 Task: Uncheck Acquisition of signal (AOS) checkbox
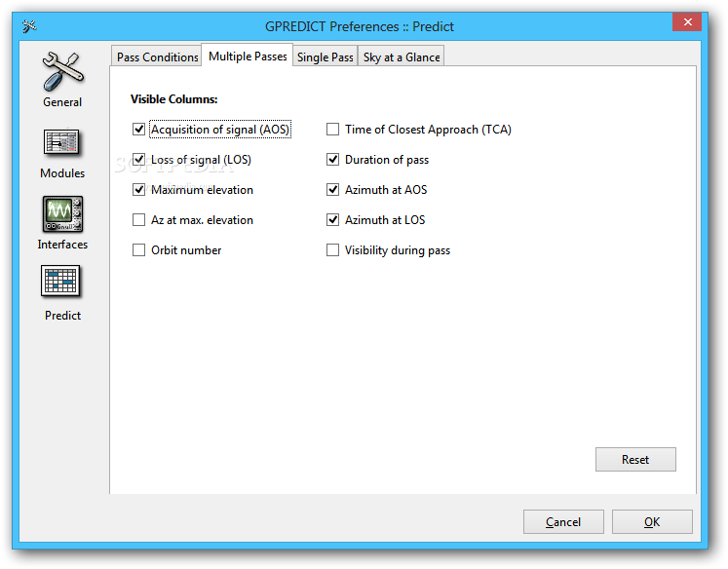[x=138, y=129]
